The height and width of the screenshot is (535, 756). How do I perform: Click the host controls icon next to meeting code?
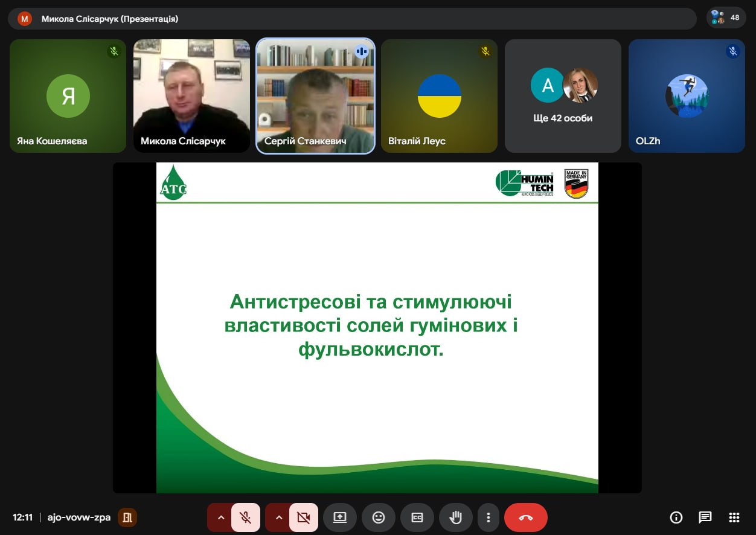pyautogui.click(x=127, y=517)
